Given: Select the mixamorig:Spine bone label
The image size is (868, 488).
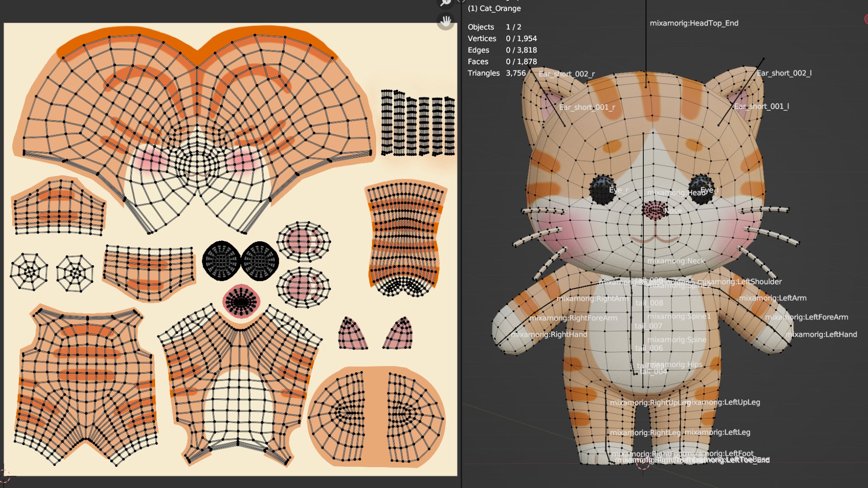Looking at the screenshot, I should tap(677, 339).
